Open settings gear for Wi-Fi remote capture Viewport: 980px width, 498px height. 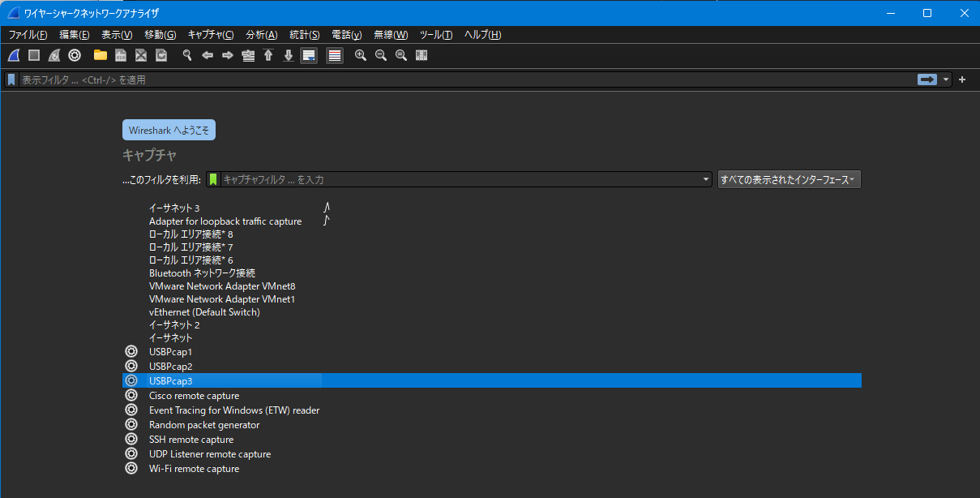click(131, 469)
